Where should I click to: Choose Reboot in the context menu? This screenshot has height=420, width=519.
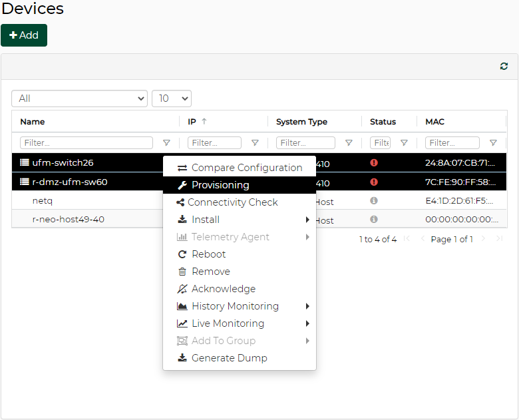click(208, 254)
